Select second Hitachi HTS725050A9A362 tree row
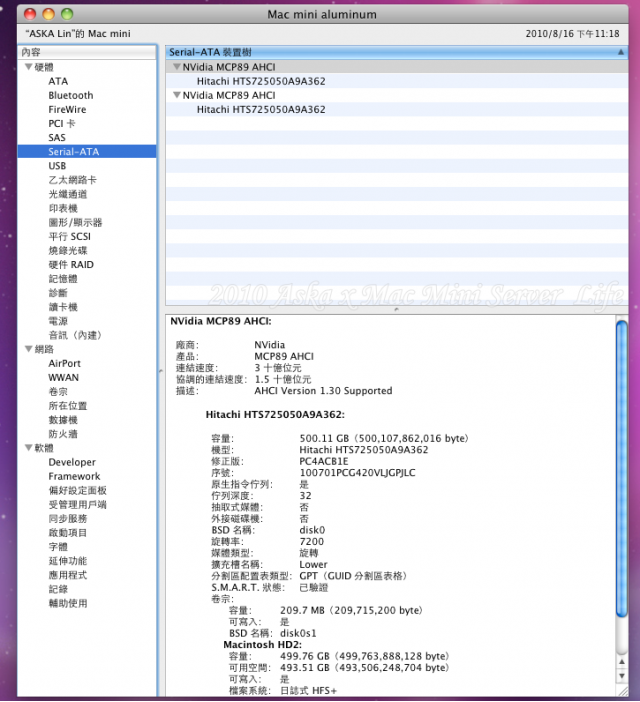This screenshot has height=702, width=640. coord(397,110)
